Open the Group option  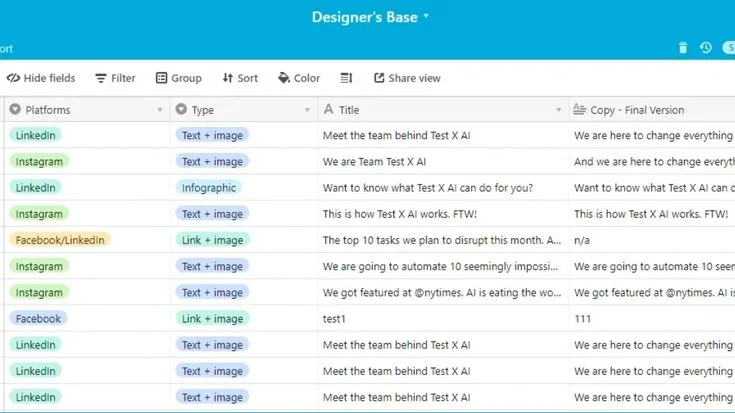tap(179, 78)
